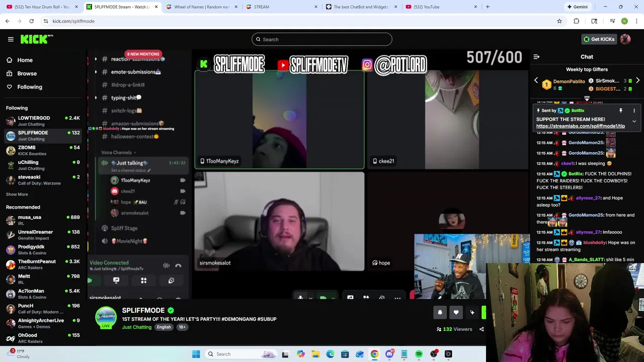Open a new Chrome tab

pyautogui.click(x=488, y=7)
